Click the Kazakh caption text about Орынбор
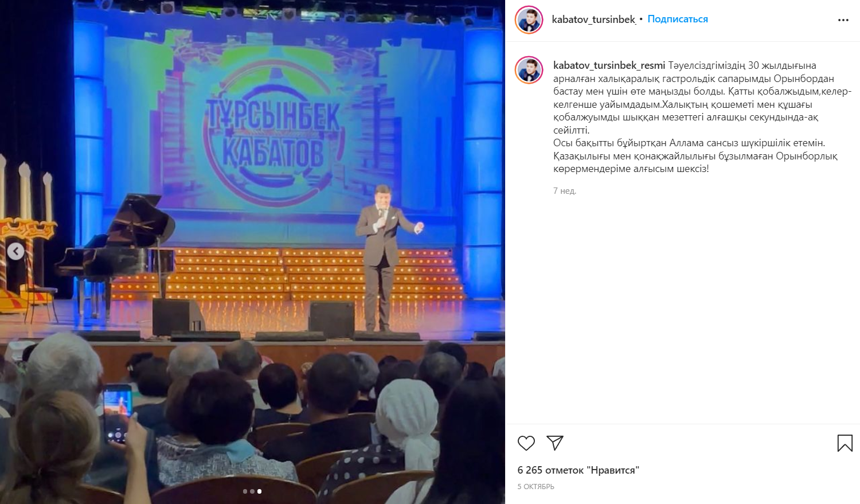Viewport: 860px width, 504px height. pos(702,117)
